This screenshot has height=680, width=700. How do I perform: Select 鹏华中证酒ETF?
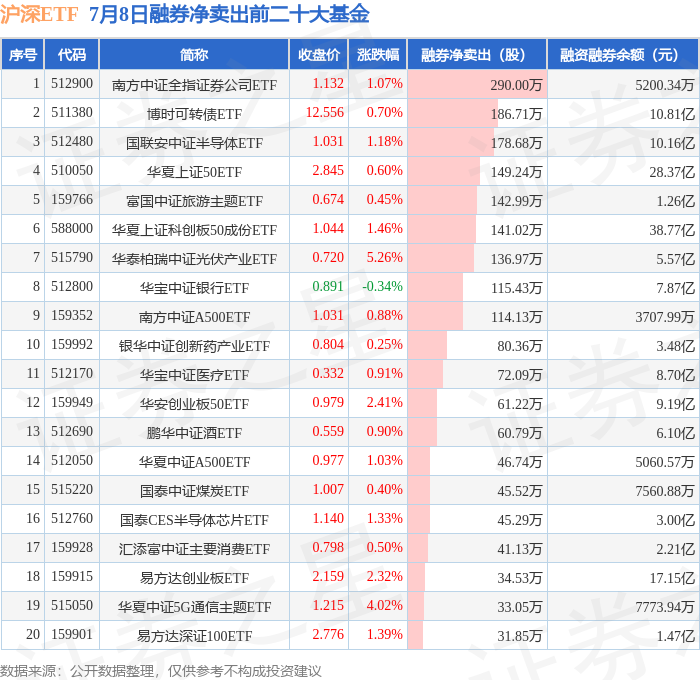pos(194,433)
